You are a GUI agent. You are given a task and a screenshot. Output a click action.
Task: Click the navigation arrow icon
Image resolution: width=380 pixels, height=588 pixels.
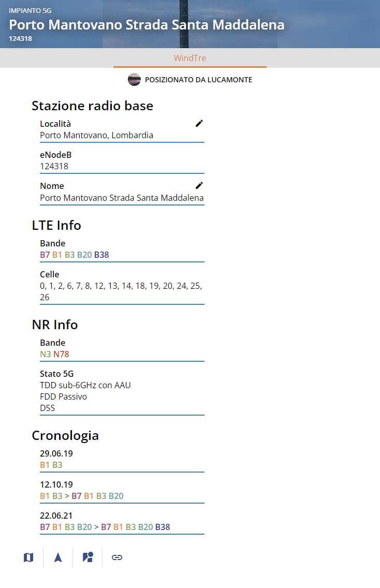point(58,557)
